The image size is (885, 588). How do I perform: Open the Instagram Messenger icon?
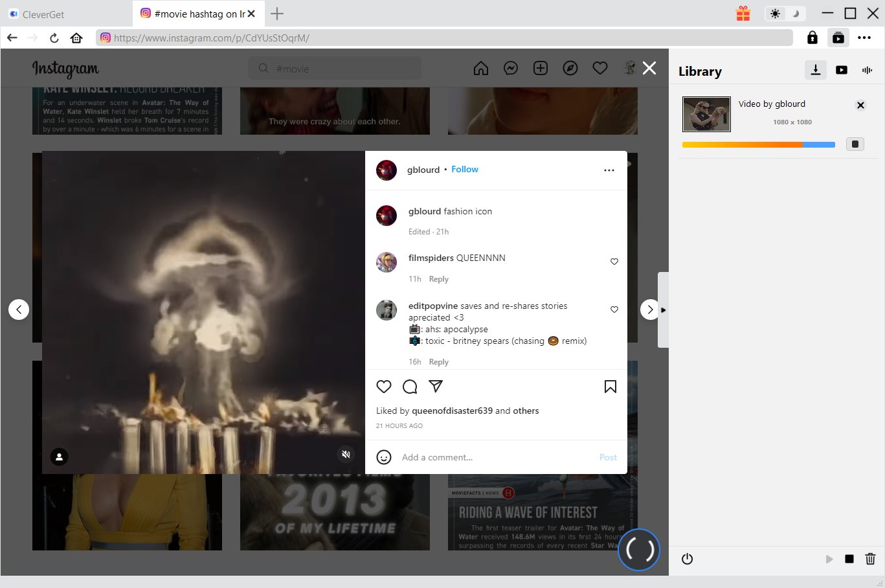click(511, 69)
